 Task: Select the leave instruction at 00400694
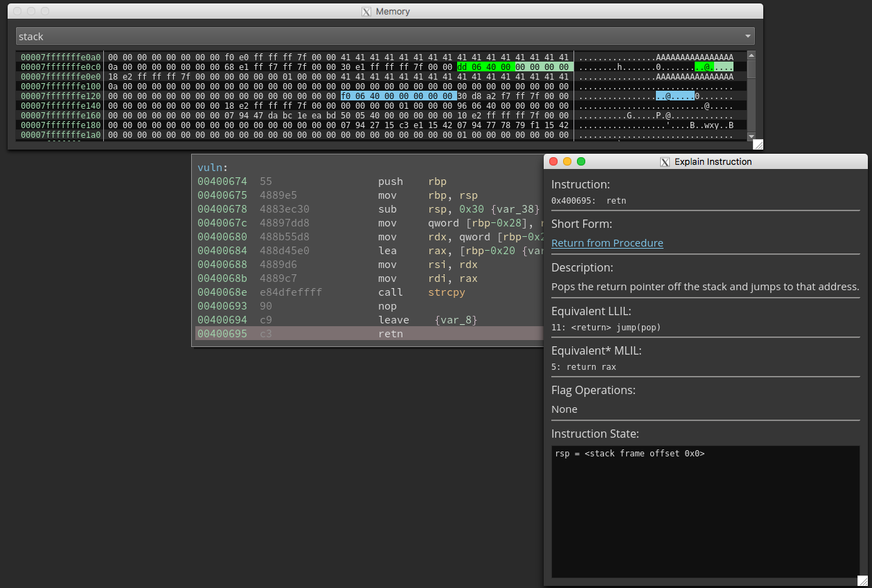click(x=369, y=320)
